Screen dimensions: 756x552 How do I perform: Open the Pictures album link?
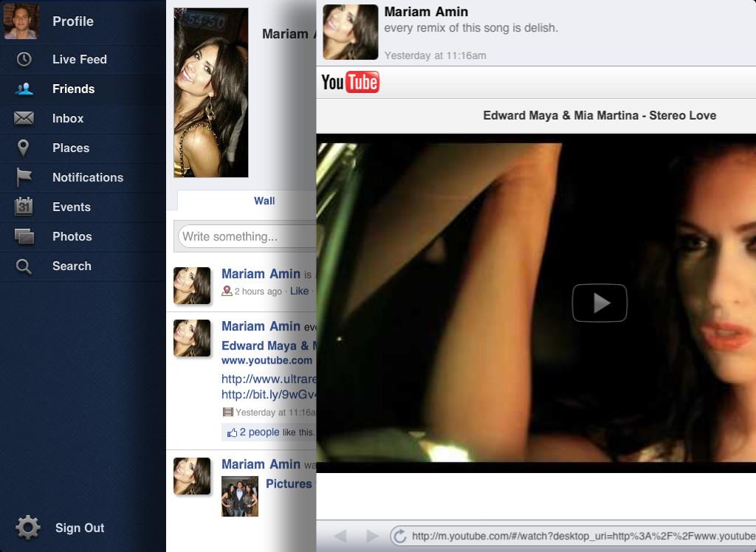289,484
